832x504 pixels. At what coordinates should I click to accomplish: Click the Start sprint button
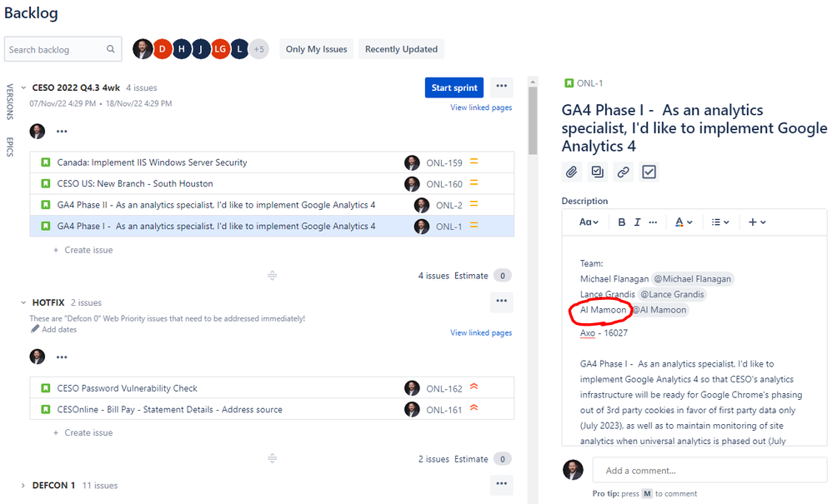[x=454, y=87]
